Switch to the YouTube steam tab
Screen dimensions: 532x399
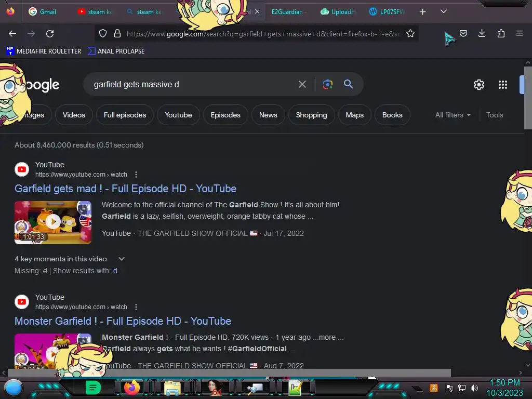click(96, 12)
